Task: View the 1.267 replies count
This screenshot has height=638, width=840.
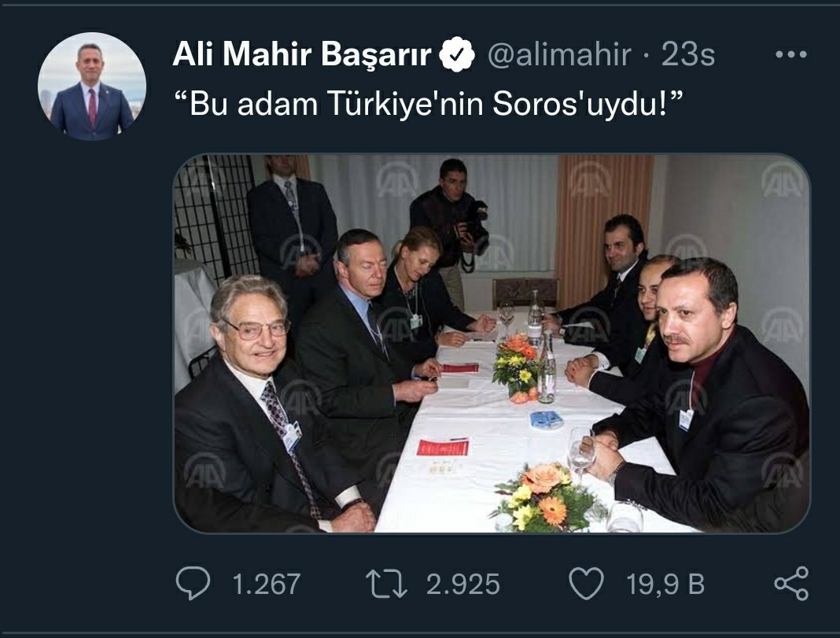Action: tap(267, 584)
